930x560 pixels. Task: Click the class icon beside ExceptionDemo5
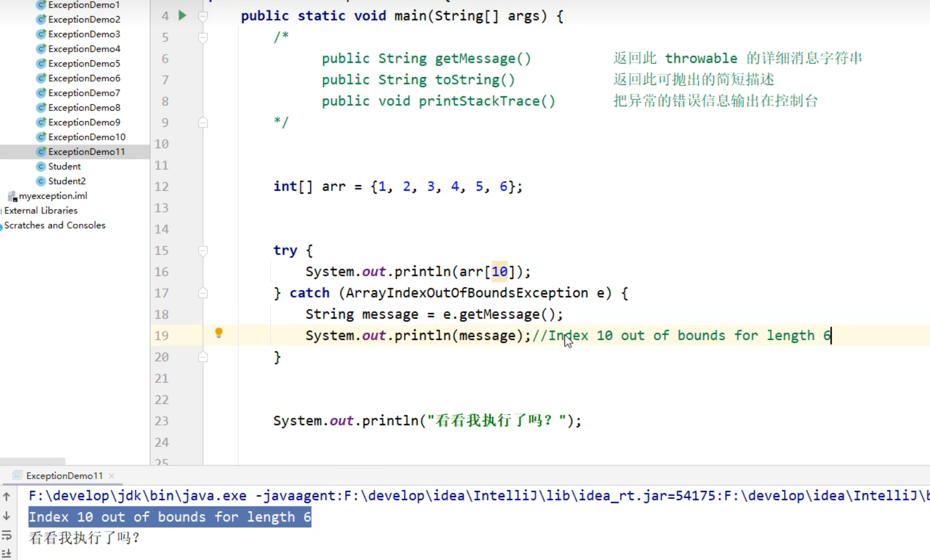coord(41,64)
